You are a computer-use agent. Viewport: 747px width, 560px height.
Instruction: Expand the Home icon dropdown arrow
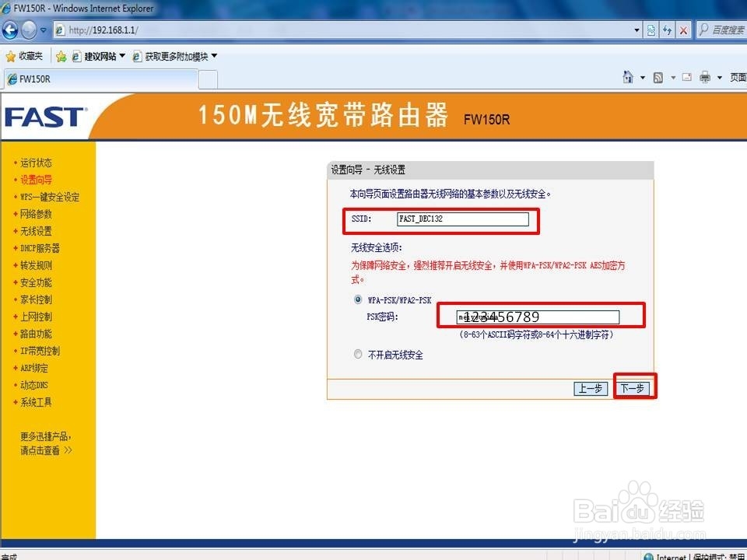point(642,78)
